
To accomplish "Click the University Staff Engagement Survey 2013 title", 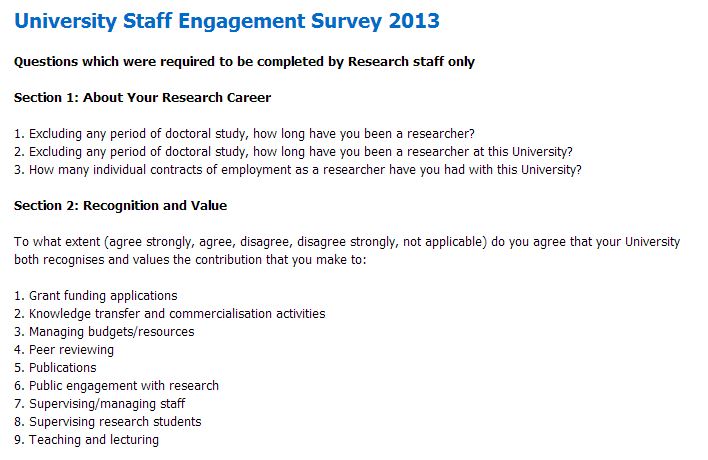I will 226,20.
